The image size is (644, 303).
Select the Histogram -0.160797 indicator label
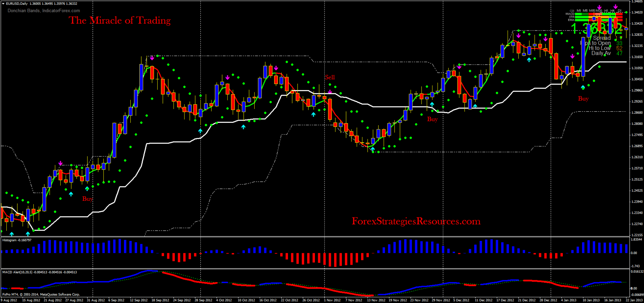pyautogui.click(x=17, y=240)
